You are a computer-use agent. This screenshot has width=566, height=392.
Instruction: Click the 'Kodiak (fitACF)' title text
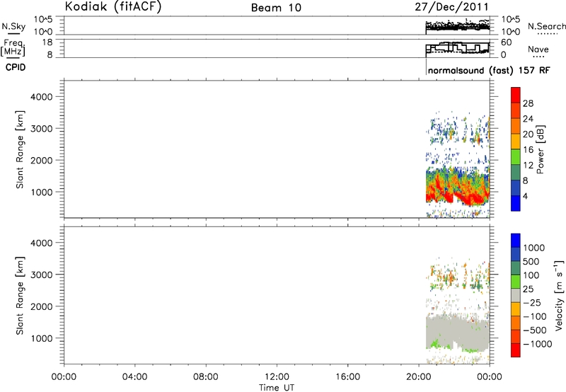point(113,7)
